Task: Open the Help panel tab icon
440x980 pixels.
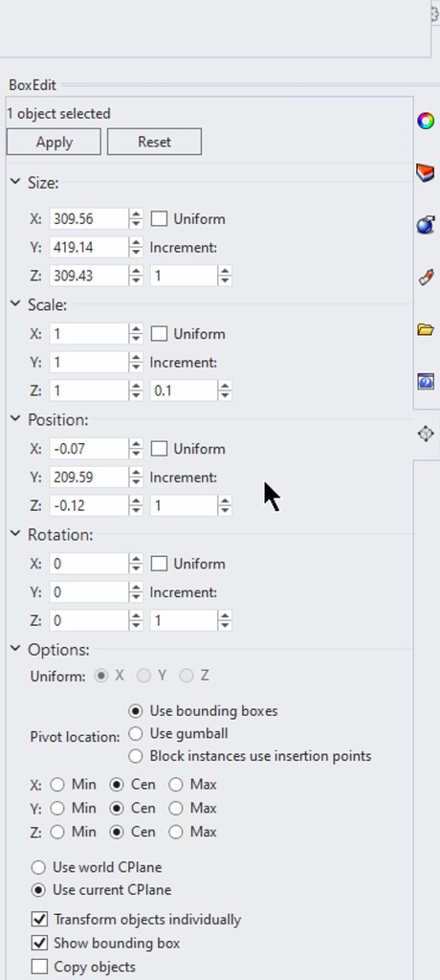Action: point(426,381)
